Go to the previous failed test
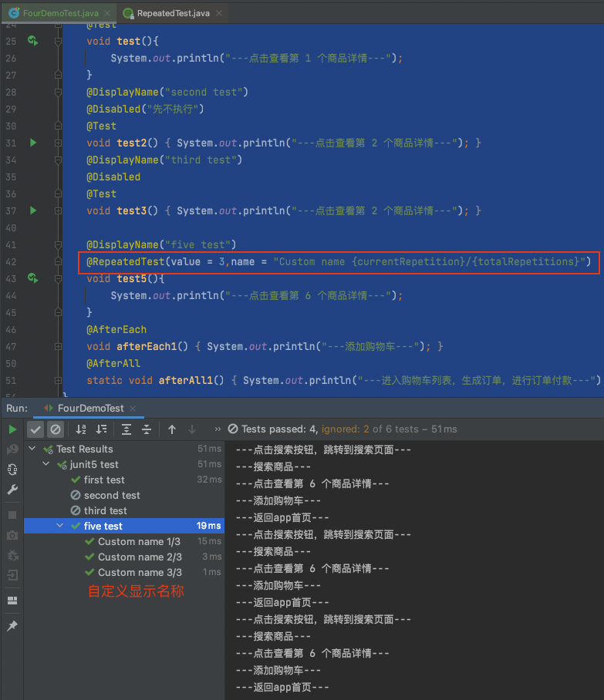 [172, 429]
